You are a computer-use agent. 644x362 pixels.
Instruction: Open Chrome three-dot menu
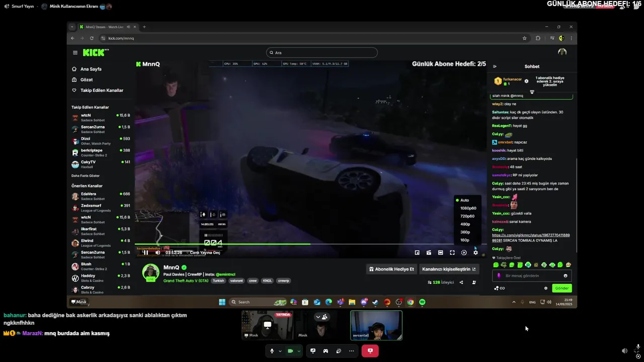pyautogui.click(x=571, y=38)
